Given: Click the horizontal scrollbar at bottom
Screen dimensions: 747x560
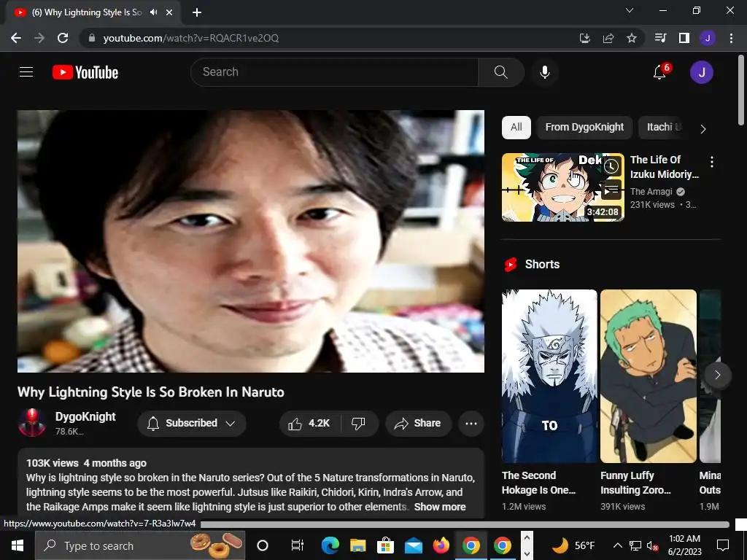Looking at the screenshot, I should (x=465, y=524).
